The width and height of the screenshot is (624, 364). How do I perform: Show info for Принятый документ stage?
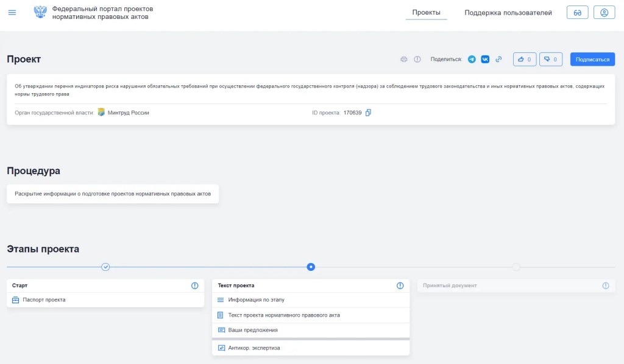coord(605,285)
